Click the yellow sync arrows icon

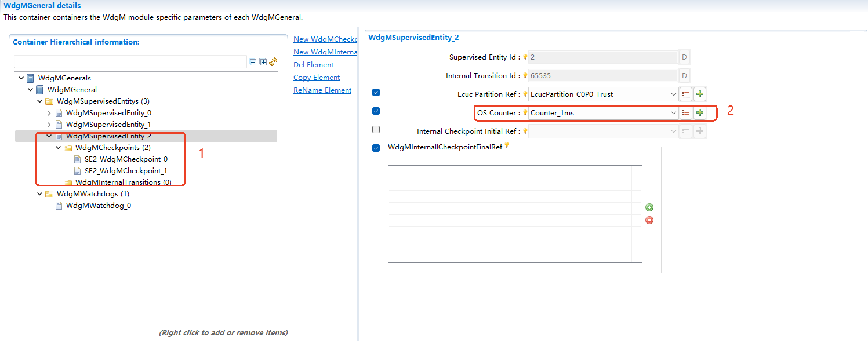(x=273, y=62)
